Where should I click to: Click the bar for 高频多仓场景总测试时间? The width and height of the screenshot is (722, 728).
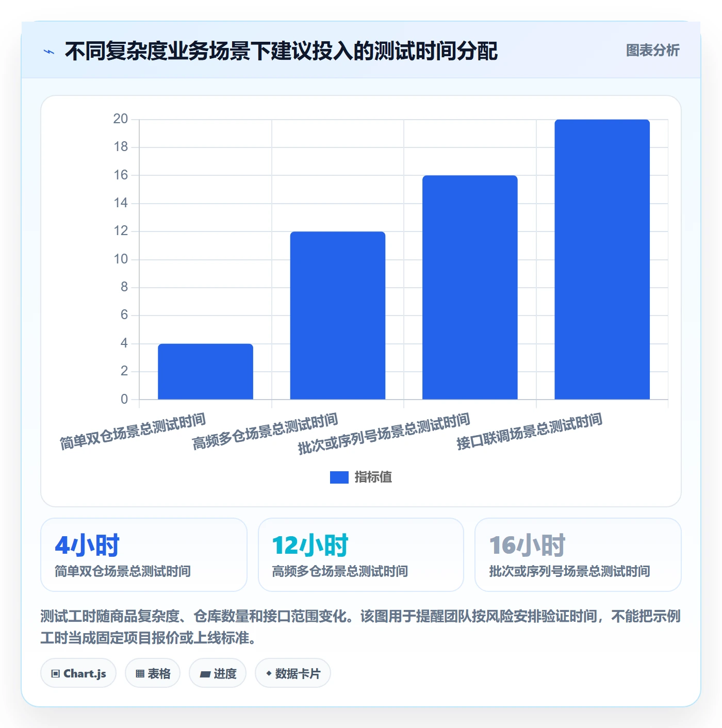338,316
